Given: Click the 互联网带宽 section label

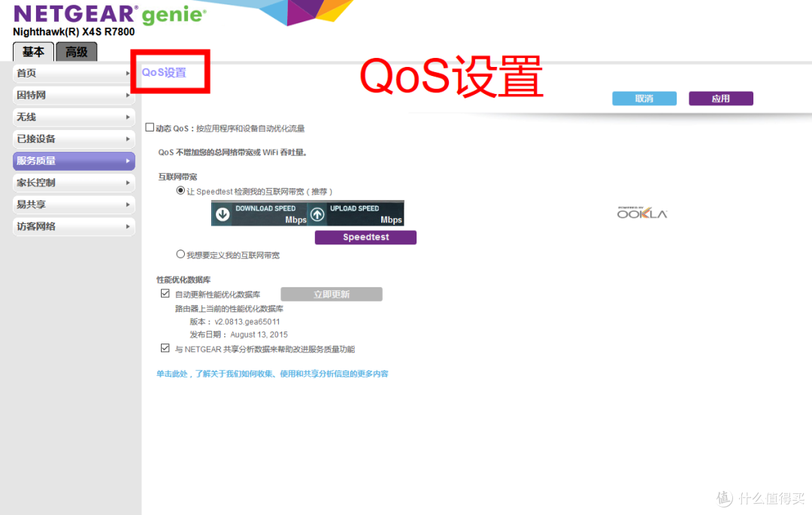Looking at the screenshot, I should click(177, 177).
